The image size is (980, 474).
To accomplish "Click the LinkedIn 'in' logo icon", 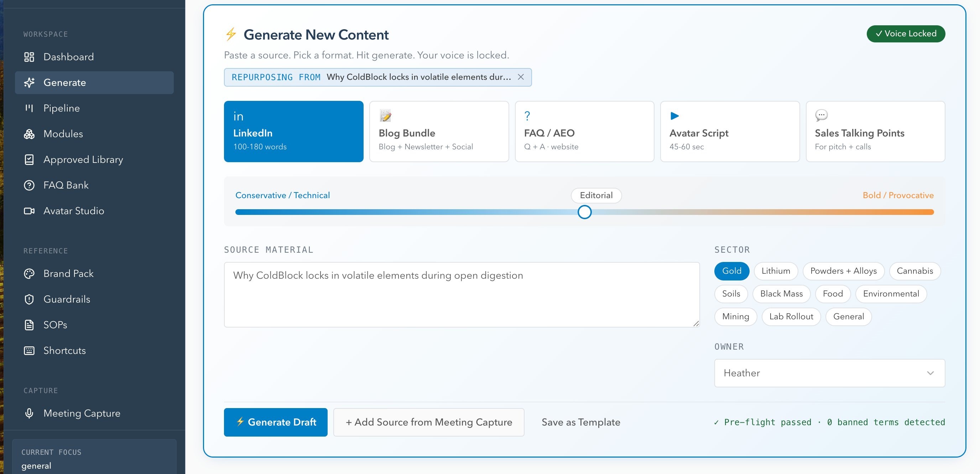I will [x=239, y=117].
